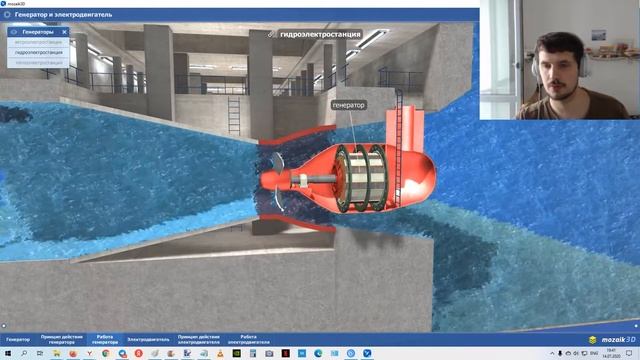Open the red round Yandex browser icon
Screen dimensions: 640x360
[x=138, y=353]
